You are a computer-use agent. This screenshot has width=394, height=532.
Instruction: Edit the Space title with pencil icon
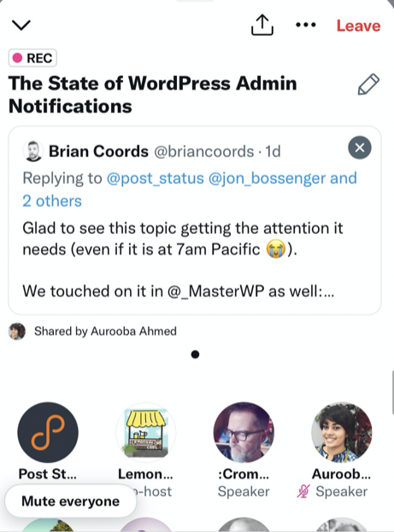[x=368, y=85]
